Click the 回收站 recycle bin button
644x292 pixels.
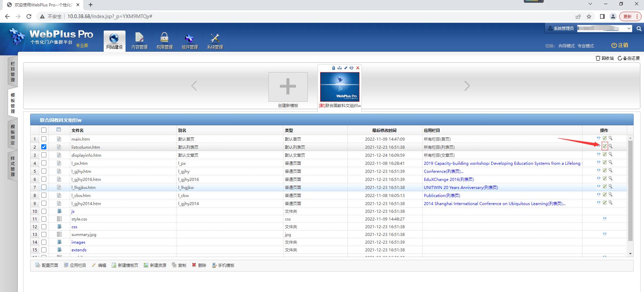coord(605,58)
